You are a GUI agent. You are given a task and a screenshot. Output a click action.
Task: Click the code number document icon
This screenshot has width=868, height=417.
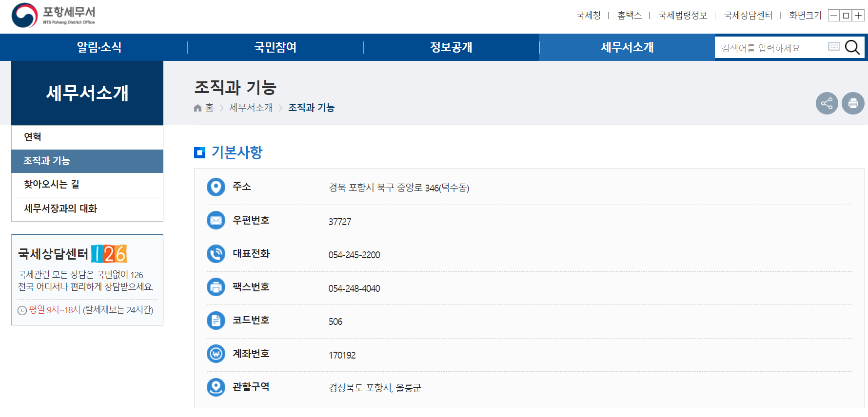coord(216,321)
